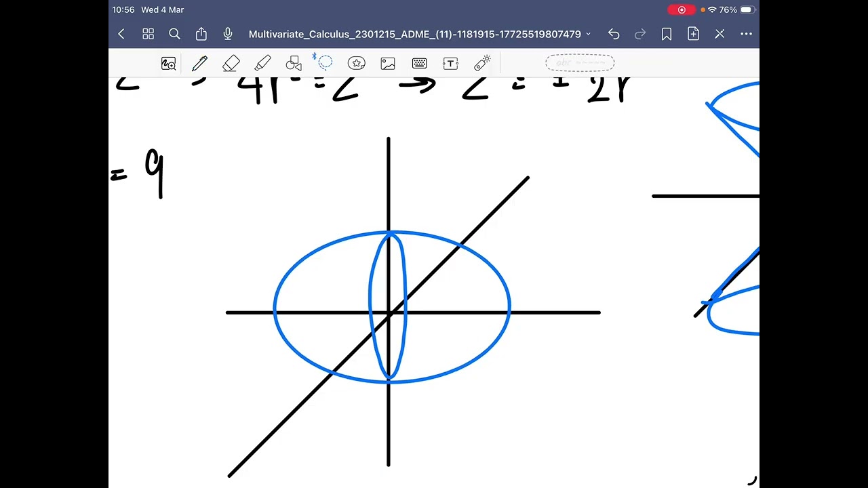The height and width of the screenshot is (488, 868).
Task: Open the share and export menu
Action: click(201, 34)
